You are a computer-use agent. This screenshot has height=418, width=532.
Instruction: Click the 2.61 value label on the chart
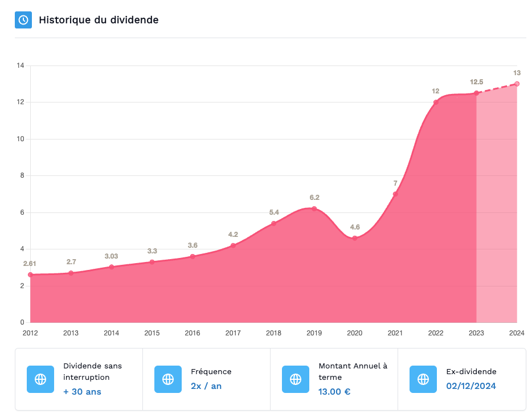pyautogui.click(x=30, y=264)
